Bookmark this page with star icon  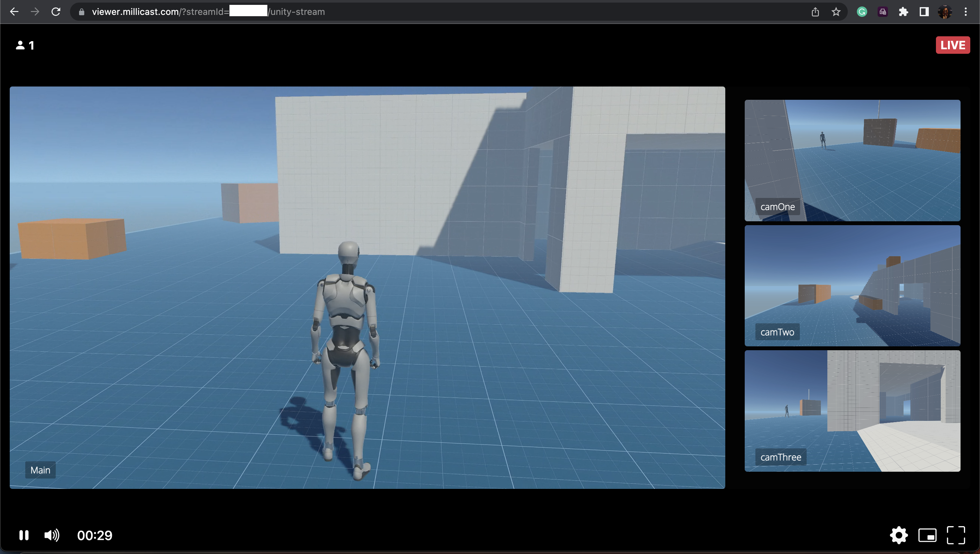click(836, 12)
